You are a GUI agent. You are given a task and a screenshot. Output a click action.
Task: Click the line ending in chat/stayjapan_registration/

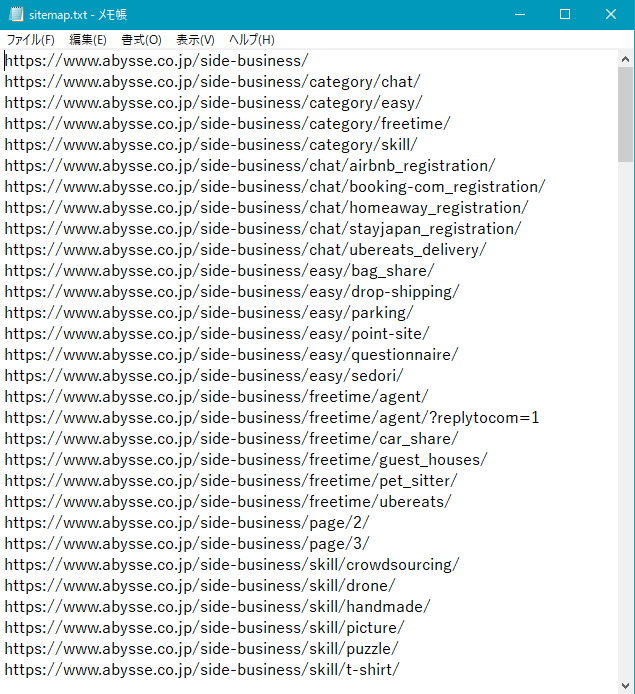pos(263,229)
